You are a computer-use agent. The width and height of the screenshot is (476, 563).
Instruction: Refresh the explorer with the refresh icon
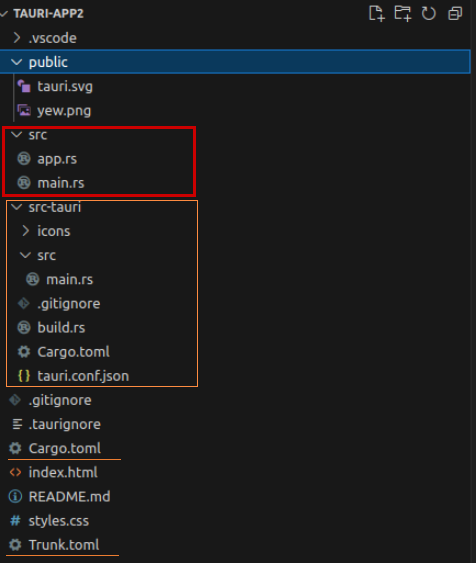(x=429, y=14)
